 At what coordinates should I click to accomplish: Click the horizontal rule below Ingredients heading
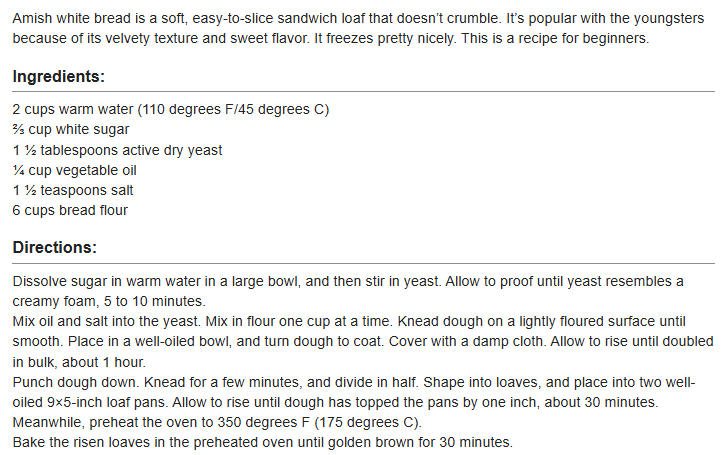(x=363, y=91)
